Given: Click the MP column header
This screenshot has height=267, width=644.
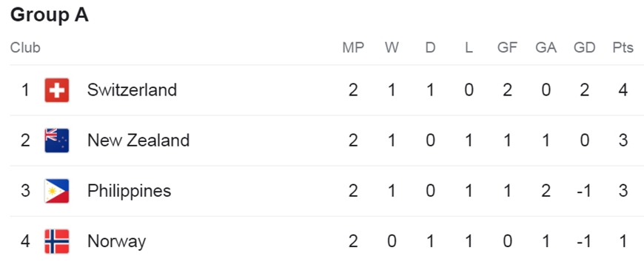Looking at the screenshot, I should tap(353, 47).
